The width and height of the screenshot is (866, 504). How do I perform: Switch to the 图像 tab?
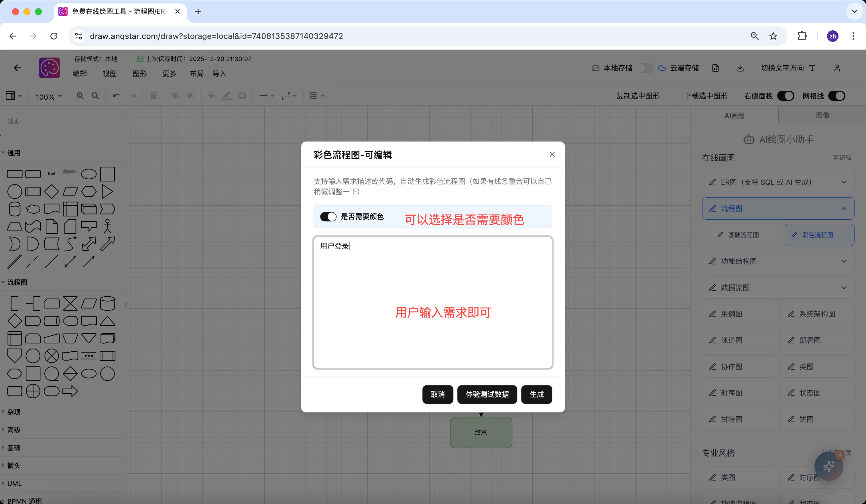(822, 115)
